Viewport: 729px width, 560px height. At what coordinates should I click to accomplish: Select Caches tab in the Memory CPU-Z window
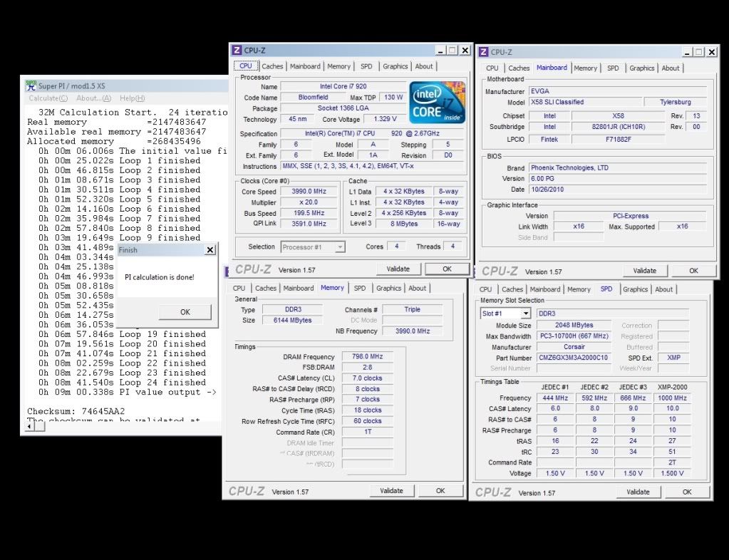point(266,288)
